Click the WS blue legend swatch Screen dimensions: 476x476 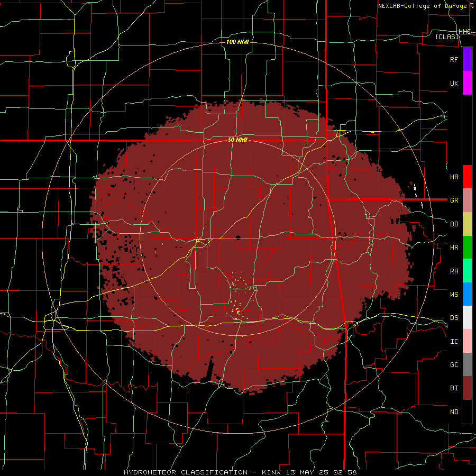point(467,294)
